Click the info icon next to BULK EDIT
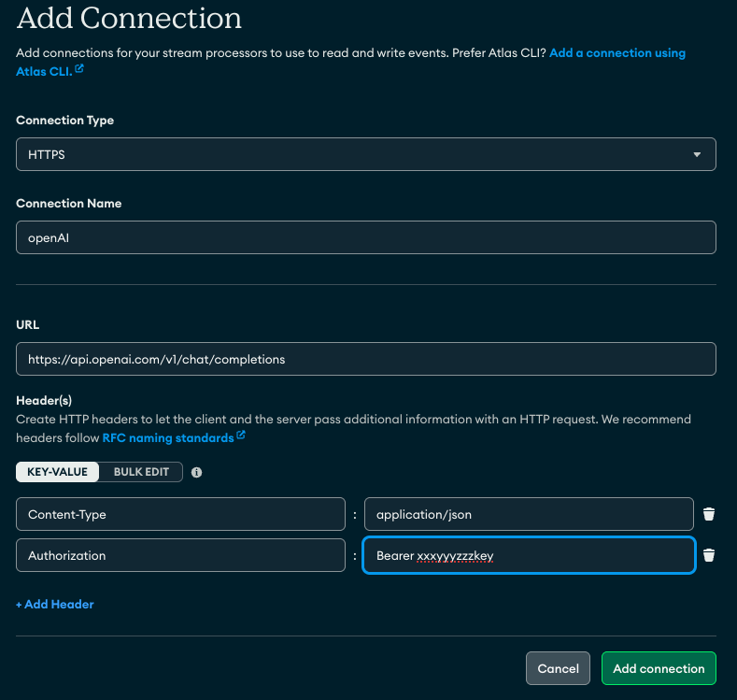The image size is (737, 700). tap(196, 472)
